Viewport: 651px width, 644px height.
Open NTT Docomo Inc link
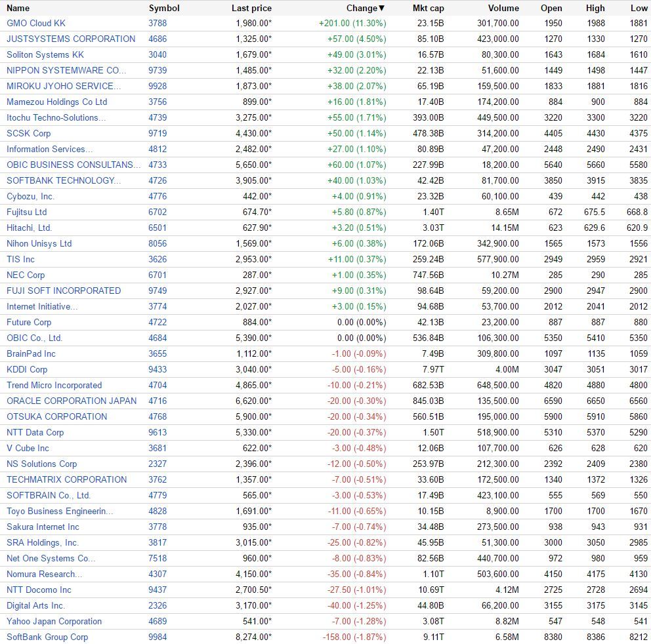coord(39,591)
